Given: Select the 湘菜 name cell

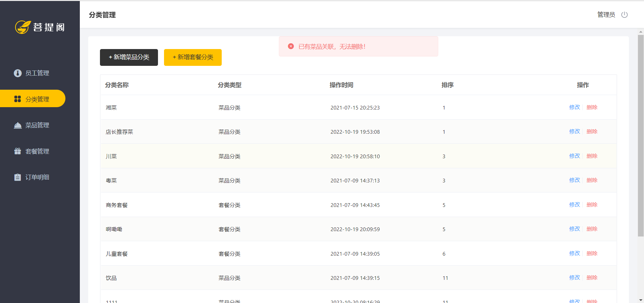Looking at the screenshot, I should pos(111,107).
